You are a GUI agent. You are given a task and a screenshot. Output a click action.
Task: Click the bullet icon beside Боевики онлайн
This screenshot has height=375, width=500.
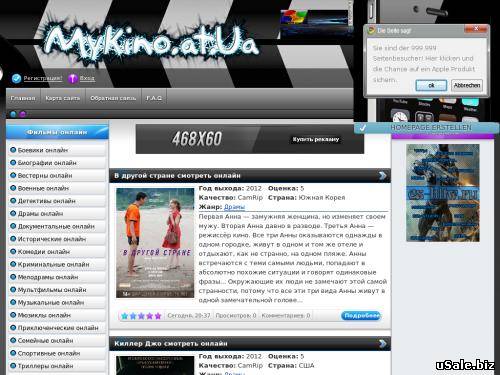pos(13,150)
